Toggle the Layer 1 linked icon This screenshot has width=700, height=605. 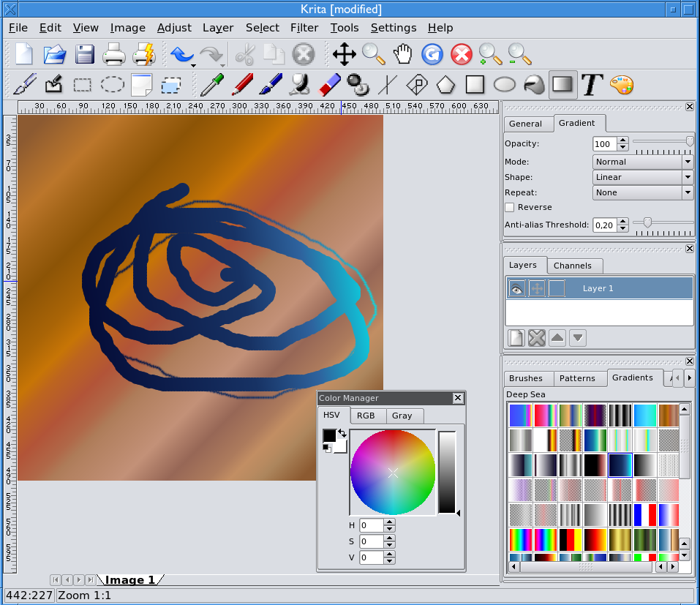coord(537,288)
